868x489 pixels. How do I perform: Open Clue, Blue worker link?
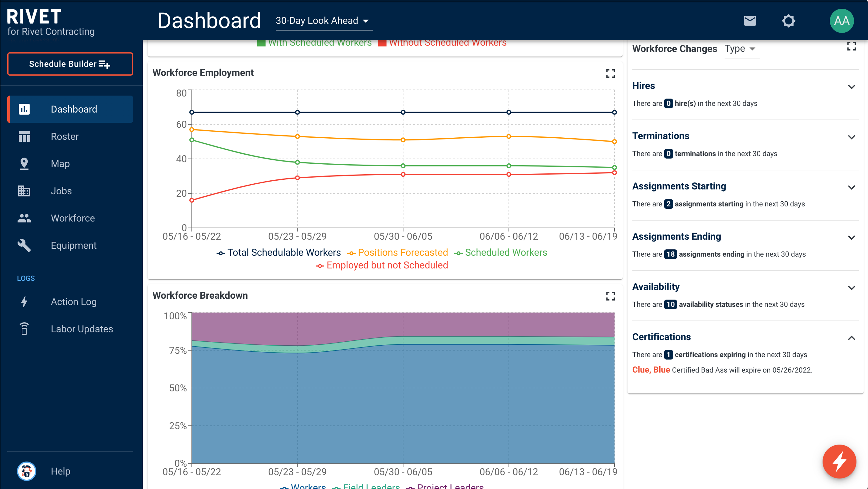[651, 370]
